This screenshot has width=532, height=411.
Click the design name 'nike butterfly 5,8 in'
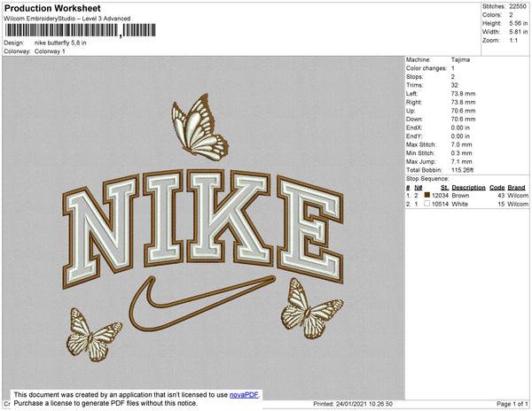point(60,43)
